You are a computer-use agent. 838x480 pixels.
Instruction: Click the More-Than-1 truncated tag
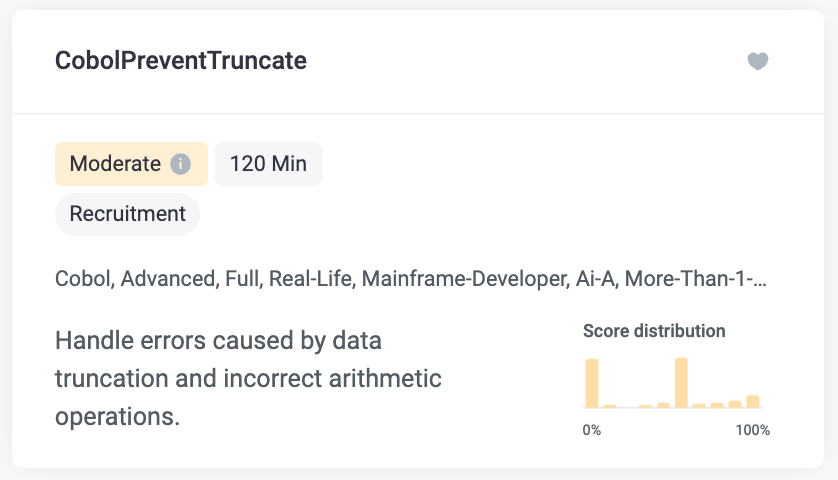click(x=695, y=279)
